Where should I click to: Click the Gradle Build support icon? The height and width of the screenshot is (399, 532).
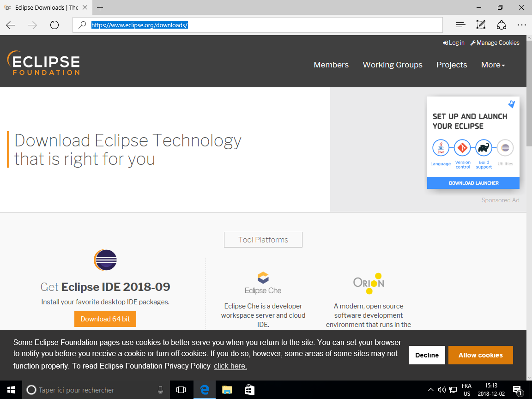tap(484, 148)
